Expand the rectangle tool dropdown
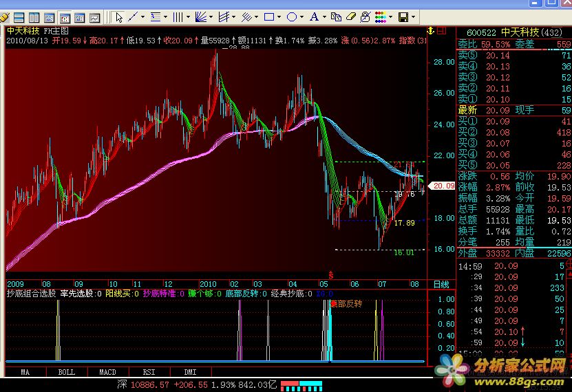Image resolution: width=572 pixels, height=392 pixels. 279,17
